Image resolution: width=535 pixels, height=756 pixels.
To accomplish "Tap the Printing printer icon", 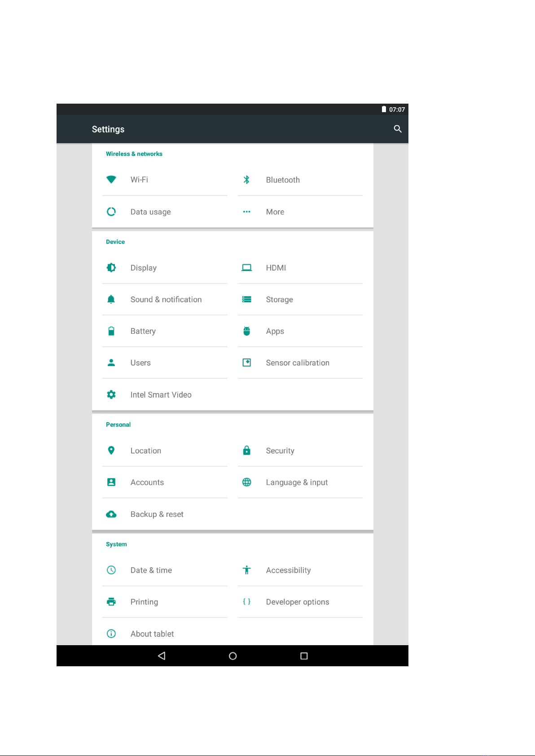I will (x=111, y=602).
